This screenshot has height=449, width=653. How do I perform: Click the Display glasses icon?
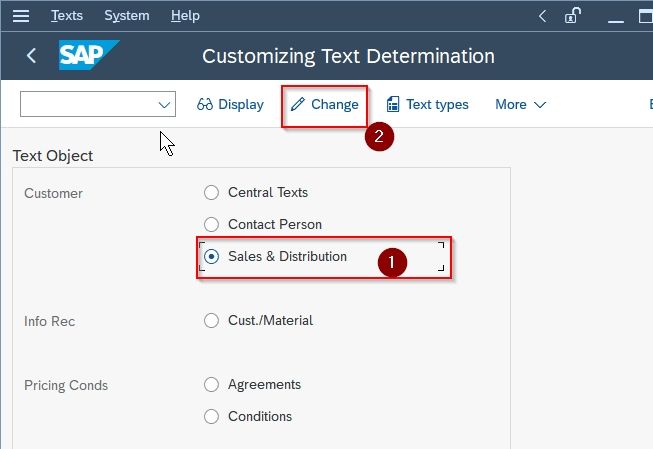tap(205, 104)
